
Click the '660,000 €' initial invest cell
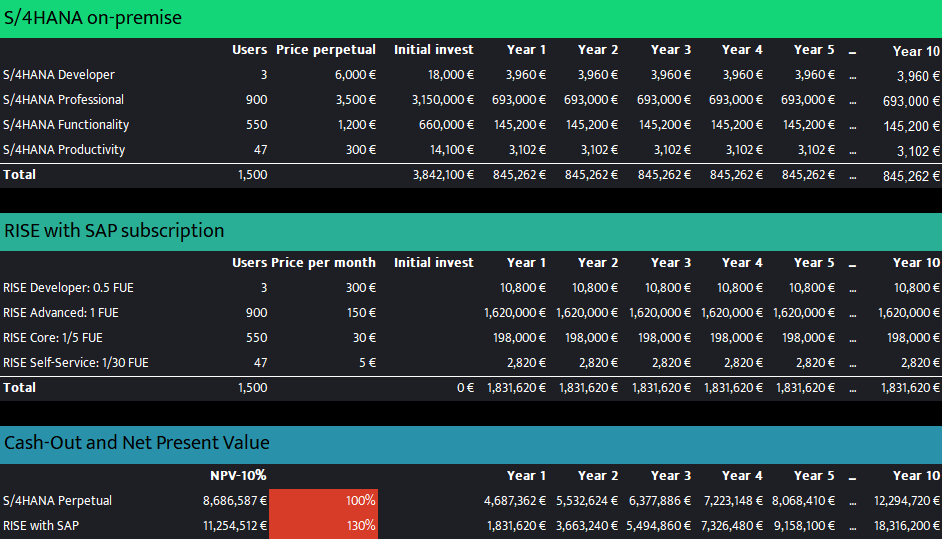pos(446,125)
